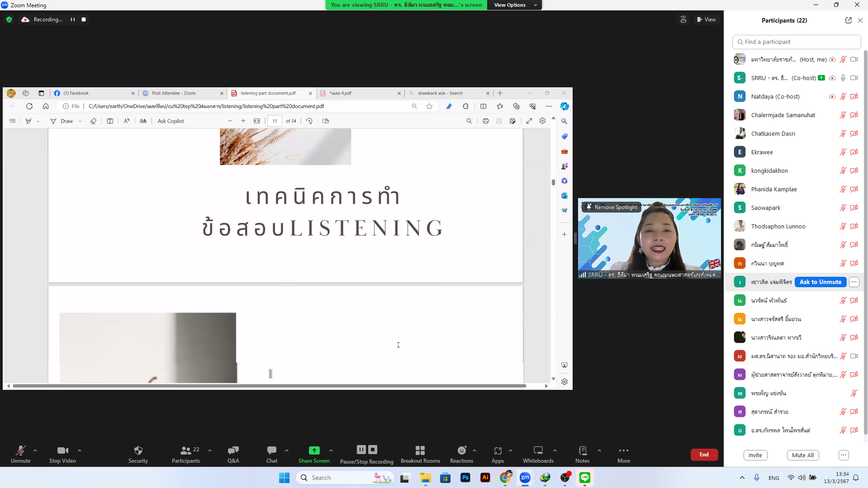Image resolution: width=868 pixels, height=488 pixels.
Task: Expand Share Screen options arrow
Action: click(x=331, y=450)
